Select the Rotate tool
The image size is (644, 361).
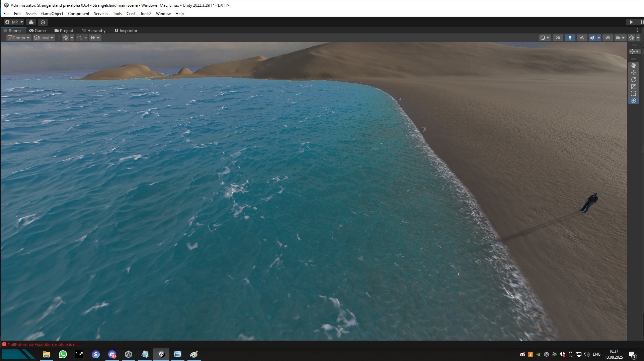click(634, 80)
